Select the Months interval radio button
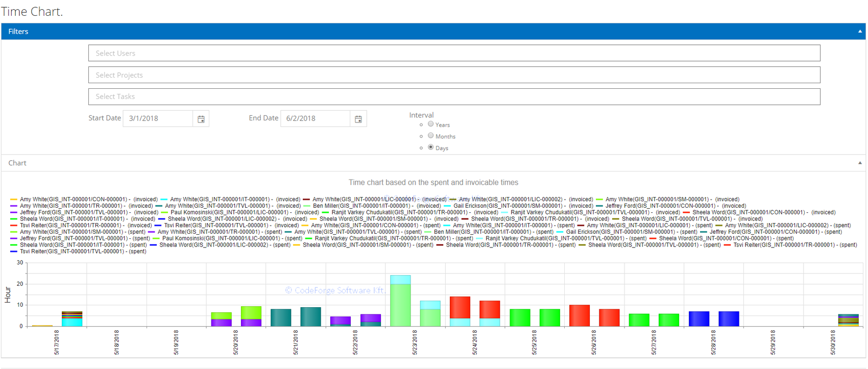This screenshot has height=369, width=868. 431,136
